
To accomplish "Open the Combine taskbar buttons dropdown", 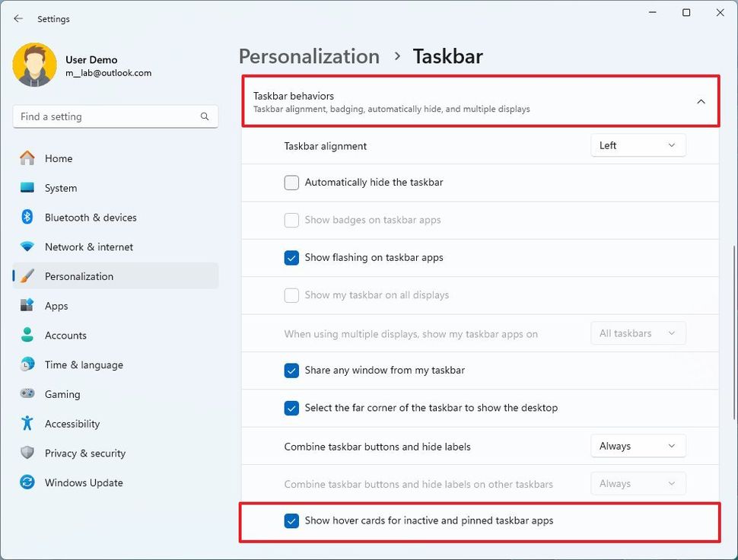I will tap(638, 446).
